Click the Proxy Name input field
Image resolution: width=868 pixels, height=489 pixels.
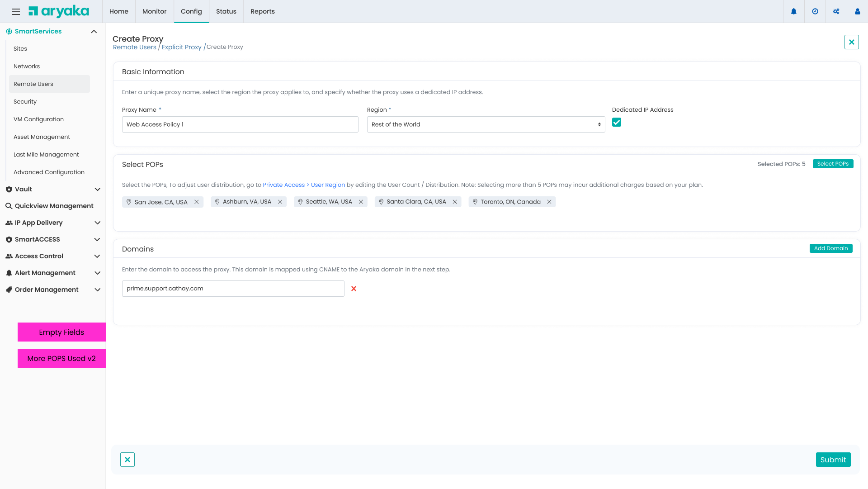pos(240,124)
